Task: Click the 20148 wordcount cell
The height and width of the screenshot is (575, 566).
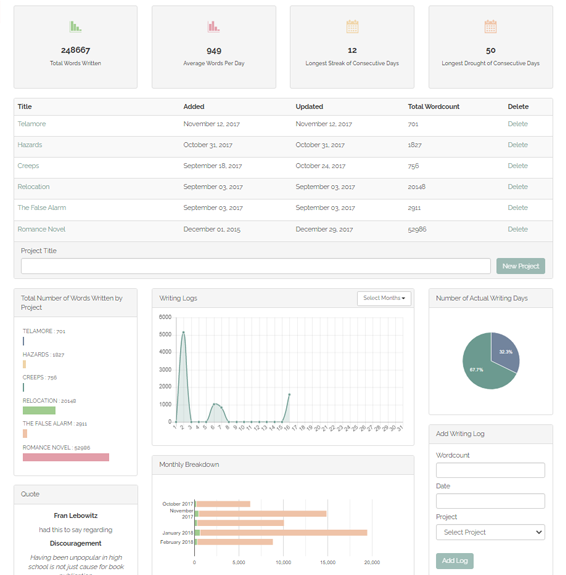Action: (416, 187)
